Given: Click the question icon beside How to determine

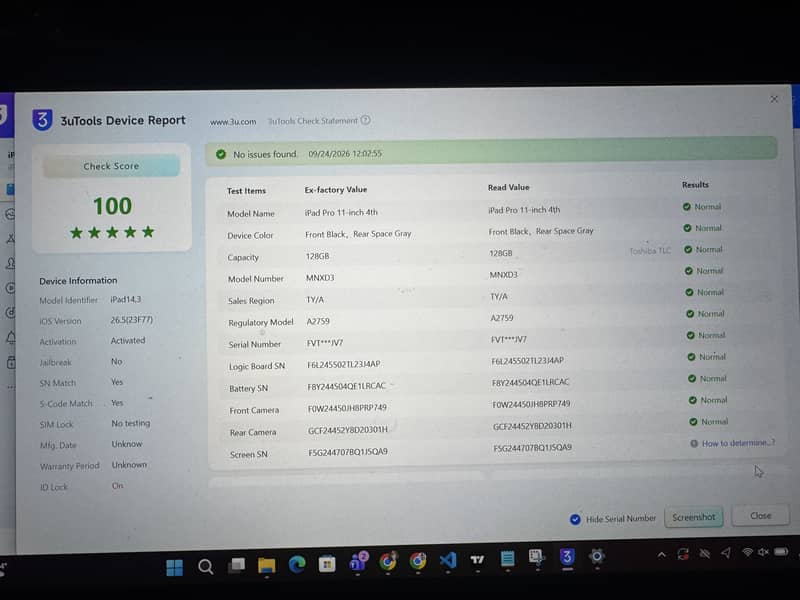Looking at the screenshot, I should [x=694, y=443].
